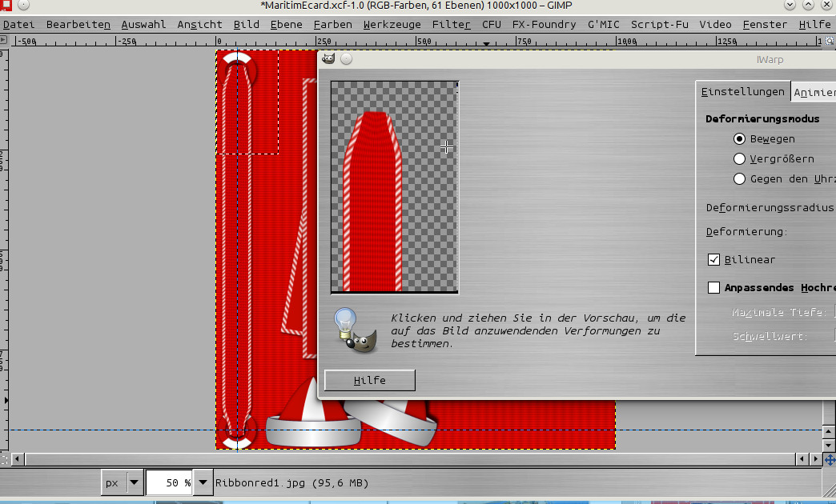Toggle the zoom-on-resize magnifier icon
This screenshot has height=504, width=836.
tap(830, 41)
